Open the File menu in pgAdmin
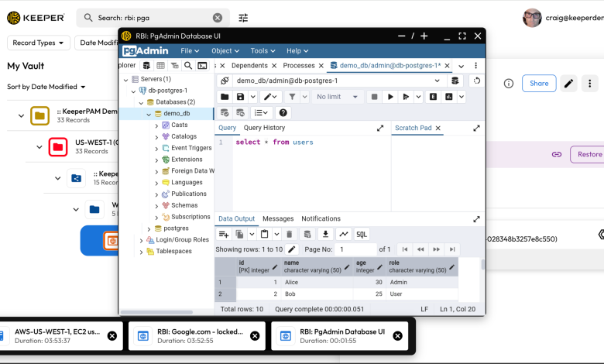 coord(190,51)
